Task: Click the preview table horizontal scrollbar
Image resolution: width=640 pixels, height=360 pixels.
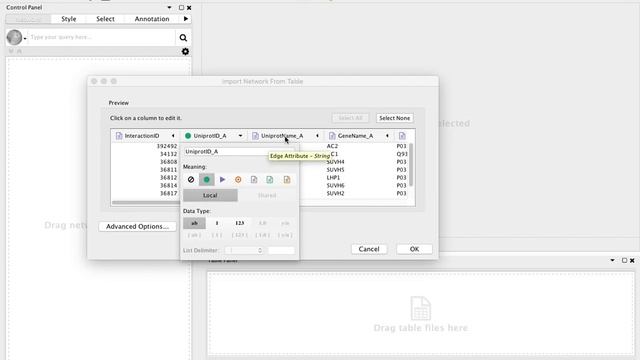Action: coord(146,202)
